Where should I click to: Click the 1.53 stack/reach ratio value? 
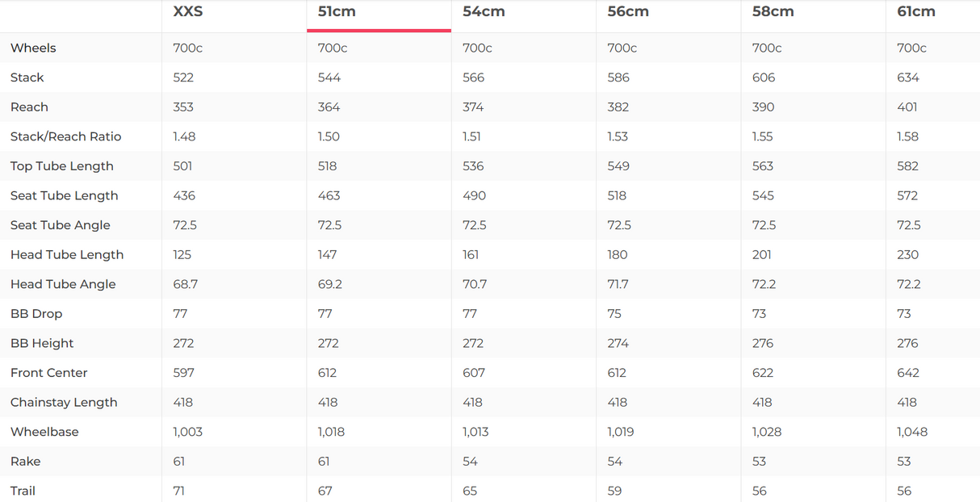tap(618, 137)
